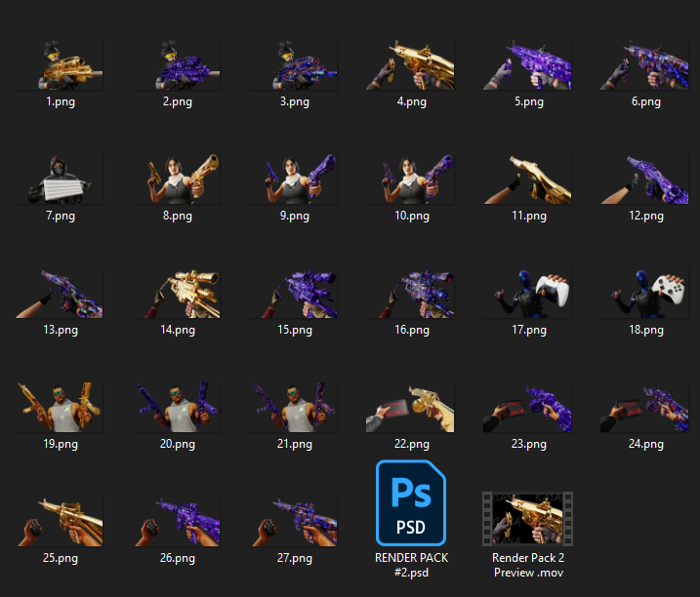Screen dimensions: 700x597
Task: Select the 19.png gold dual guns thumbnail
Action: pos(60,408)
